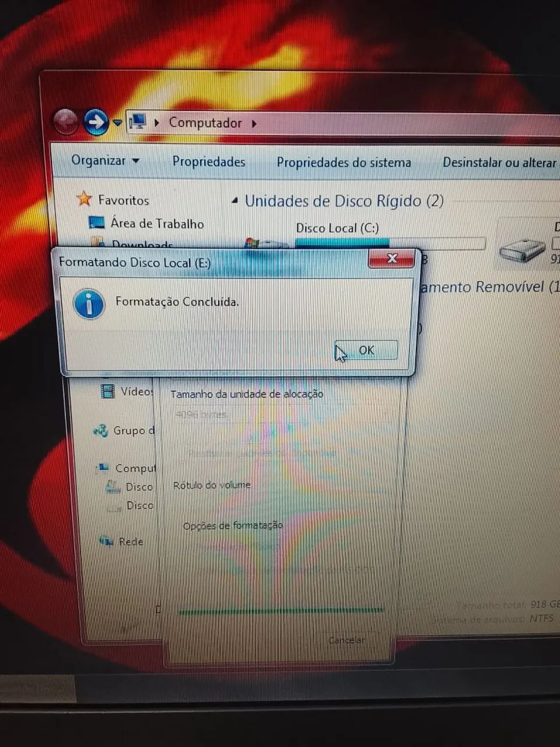The height and width of the screenshot is (747, 560).
Task: Click the greyed-out Back navigation button
Action: 65,121
